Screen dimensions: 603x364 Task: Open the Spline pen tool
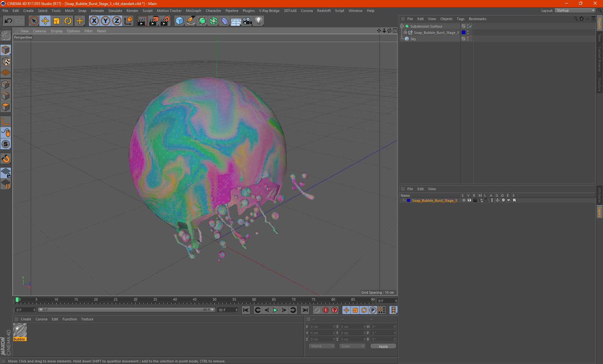(191, 21)
